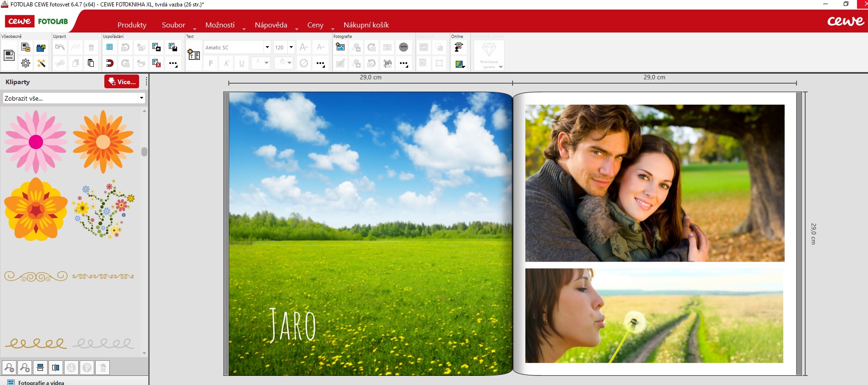Insert a new text box

(194, 55)
